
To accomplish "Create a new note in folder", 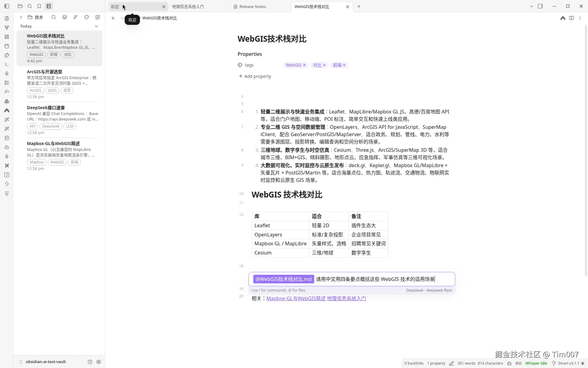I will [x=98, y=17].
